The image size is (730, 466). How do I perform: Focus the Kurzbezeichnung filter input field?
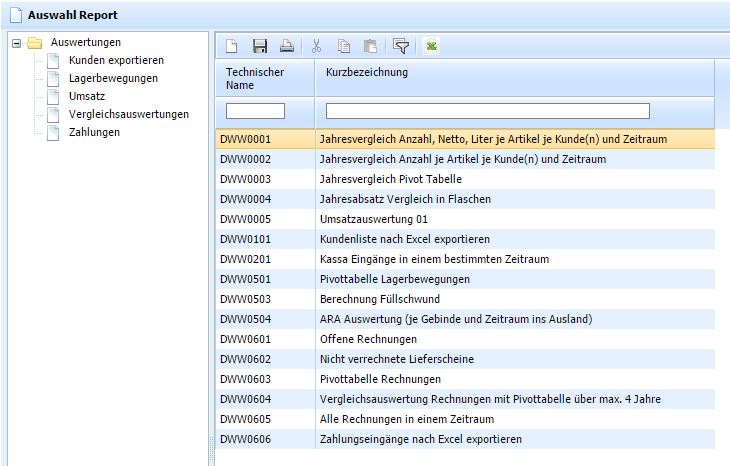coord(487,111)
